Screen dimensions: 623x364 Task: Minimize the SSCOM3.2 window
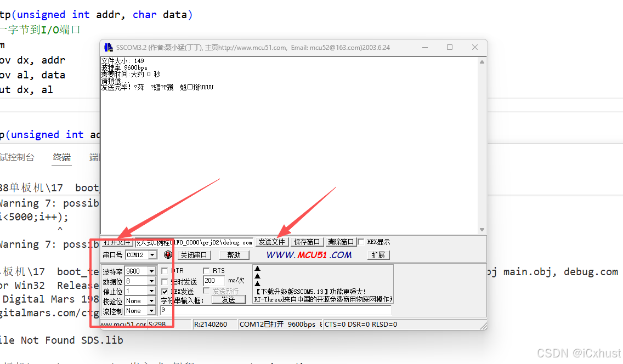[425, 47]
